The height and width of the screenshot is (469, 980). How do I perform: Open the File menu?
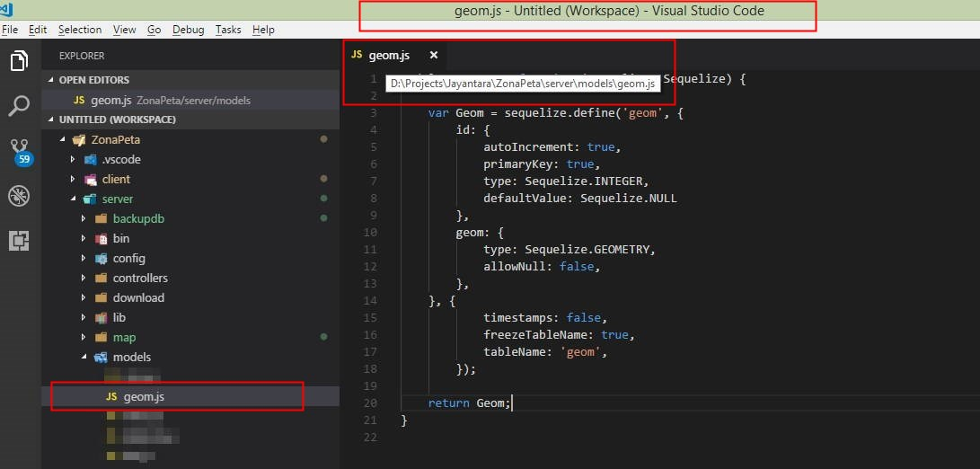pyautogui.click(x=10, y=30)
